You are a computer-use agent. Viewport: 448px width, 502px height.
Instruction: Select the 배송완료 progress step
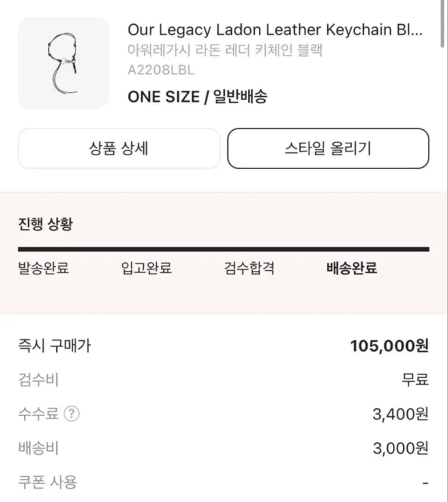pos(351,268)
